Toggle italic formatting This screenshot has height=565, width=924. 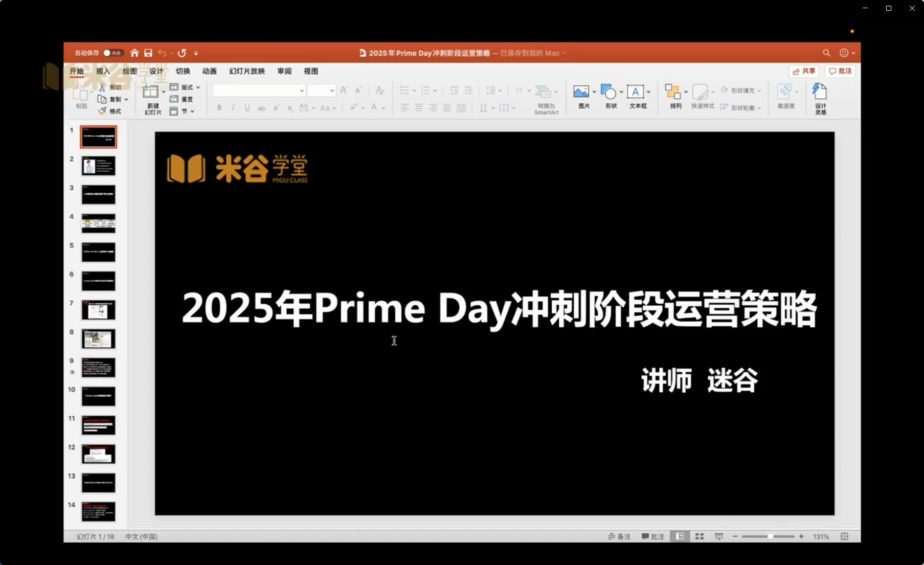(x=233, y=107)
